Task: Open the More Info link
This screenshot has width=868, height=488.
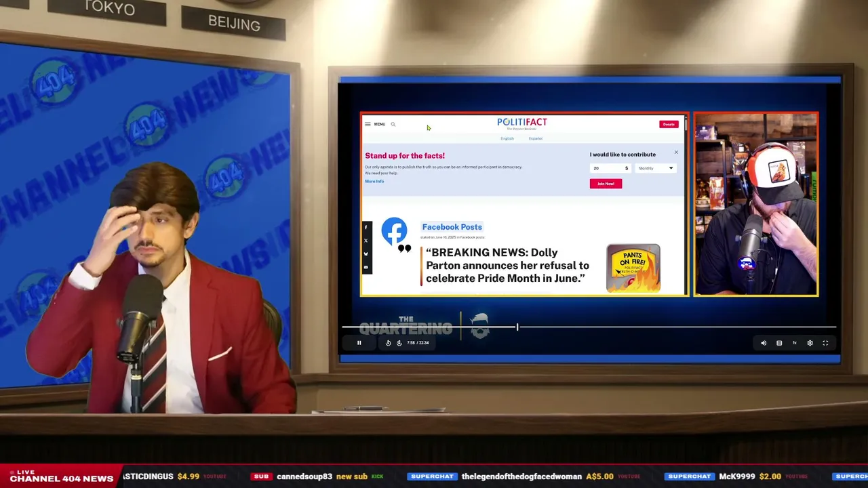Action: pyautogui.click(x=374, y=181)
